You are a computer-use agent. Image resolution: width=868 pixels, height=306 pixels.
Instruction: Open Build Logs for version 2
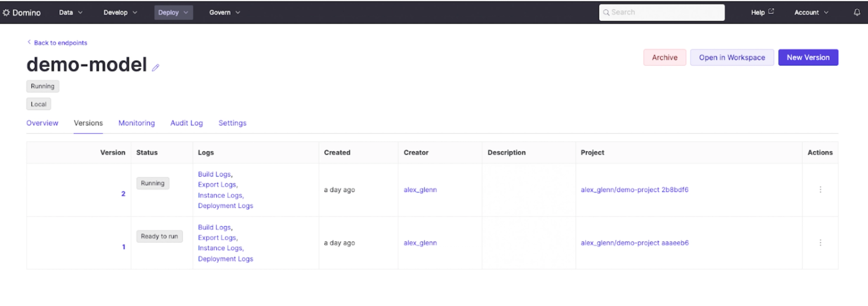point(214,174)
